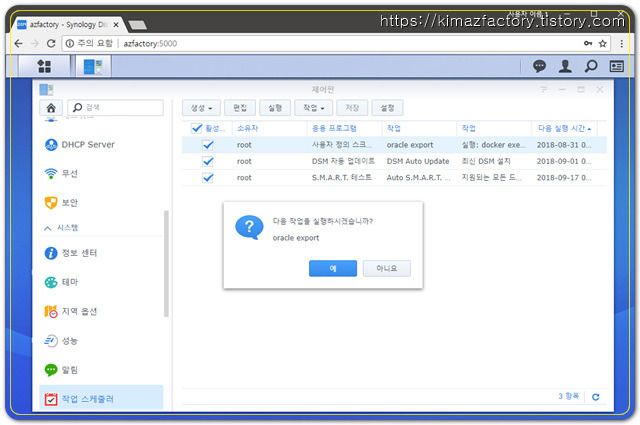The height and width of the screenshot is (425, 640).
Task: Click the 설정 settings button
Action: coord(387,108)
